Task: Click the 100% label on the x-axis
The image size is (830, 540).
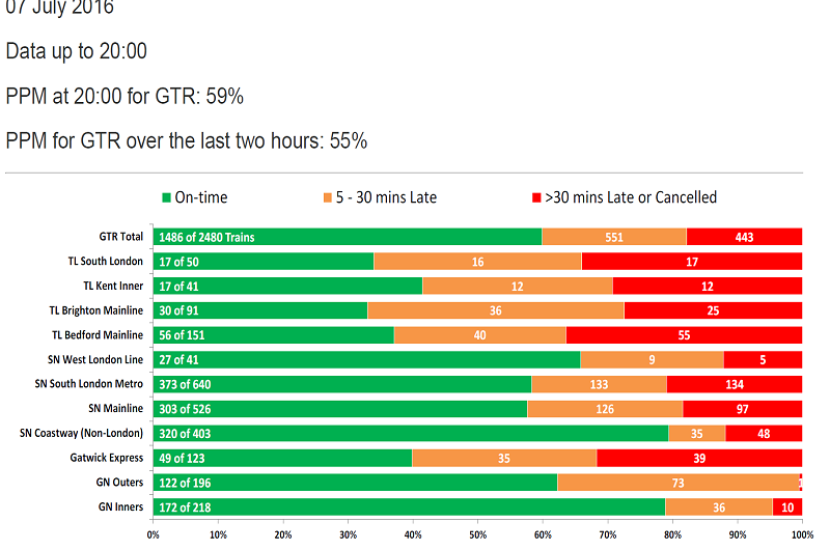Action: [x=800, y=533]
